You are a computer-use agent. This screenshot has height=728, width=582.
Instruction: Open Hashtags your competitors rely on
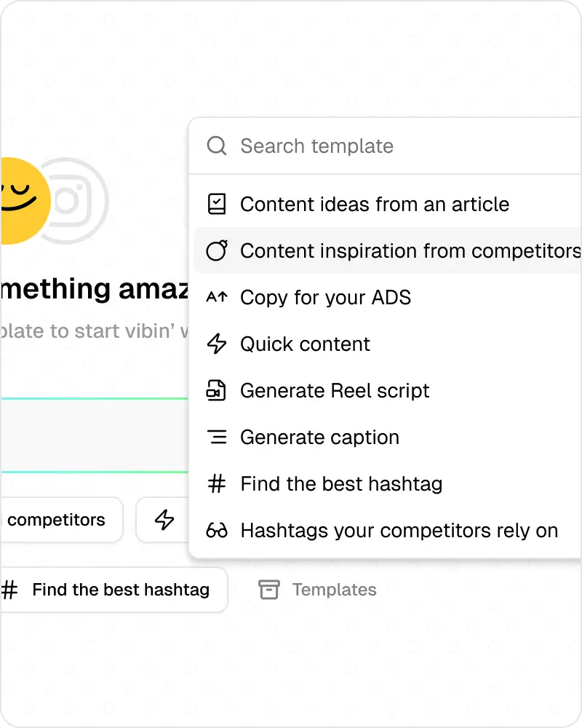click(399, 531)
